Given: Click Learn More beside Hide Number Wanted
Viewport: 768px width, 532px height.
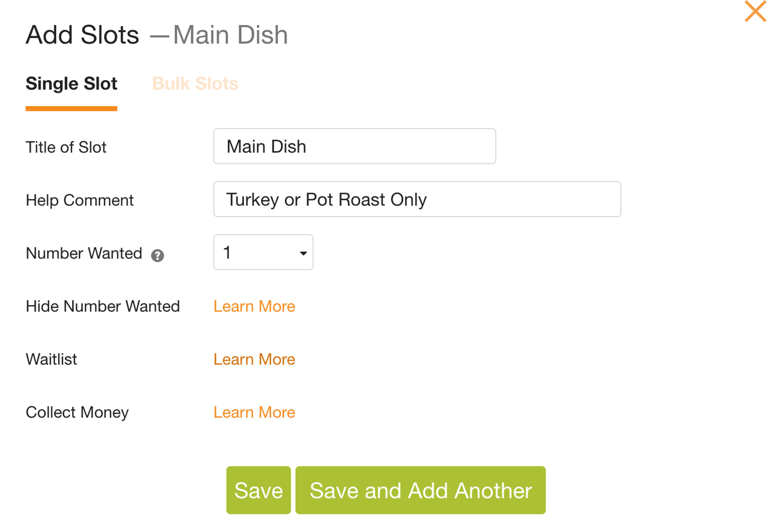Looking at the screenshot, I should point(254,306).
